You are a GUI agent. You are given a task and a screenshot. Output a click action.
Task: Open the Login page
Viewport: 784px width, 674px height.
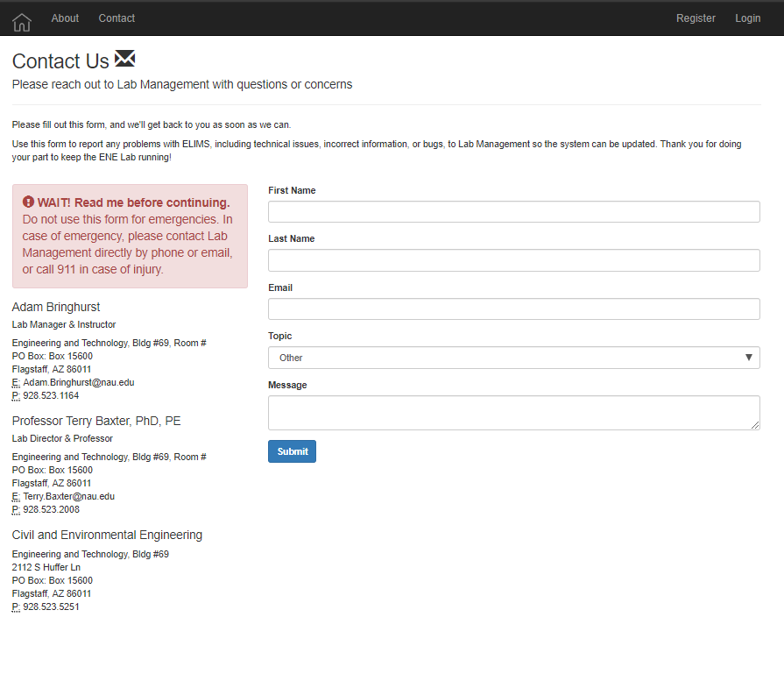tap(747, 18)
